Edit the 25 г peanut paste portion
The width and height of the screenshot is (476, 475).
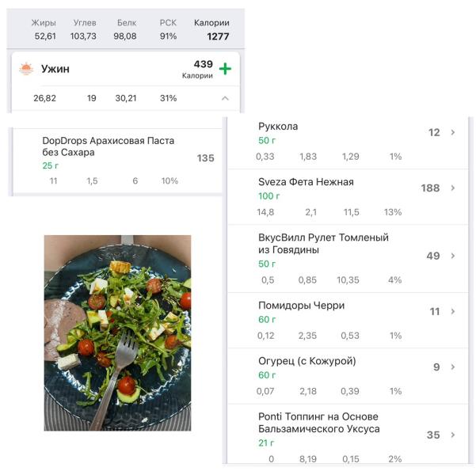[x=50, y=165]
